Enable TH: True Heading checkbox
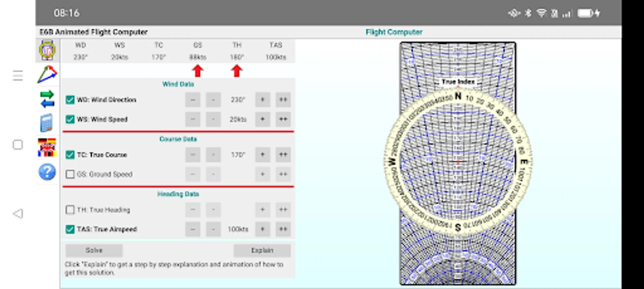This screenshot has width=644, height=289. [70, 210]
